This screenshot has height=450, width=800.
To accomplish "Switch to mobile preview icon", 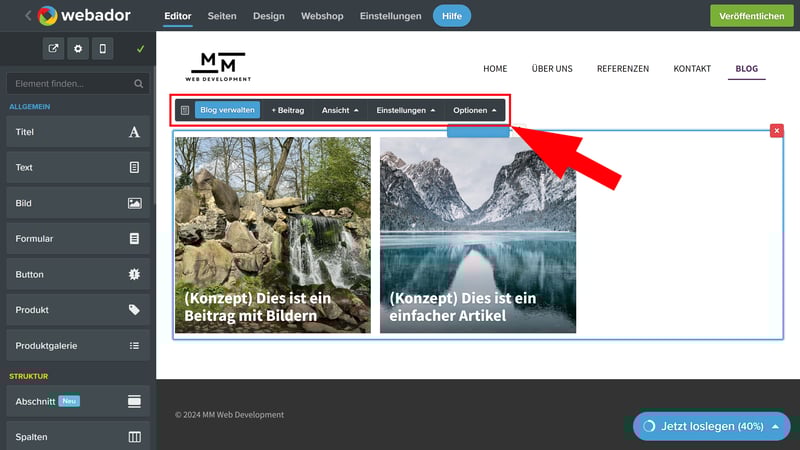I will point(102,48).
